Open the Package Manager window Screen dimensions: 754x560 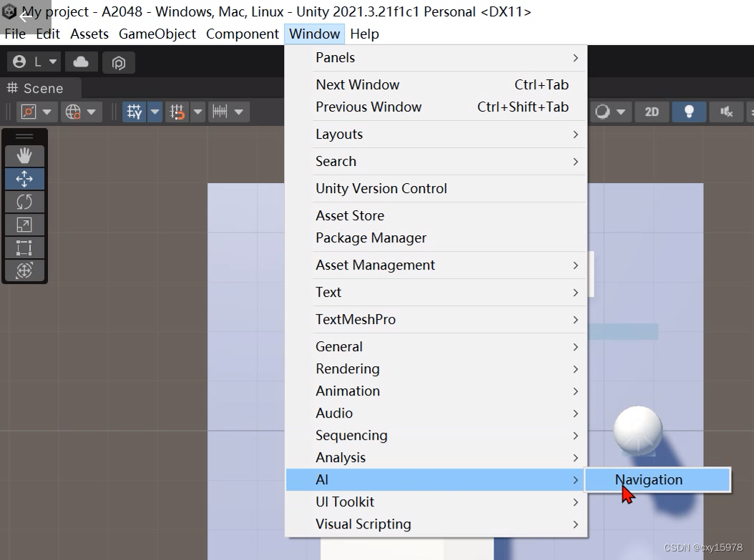[436, 238]
